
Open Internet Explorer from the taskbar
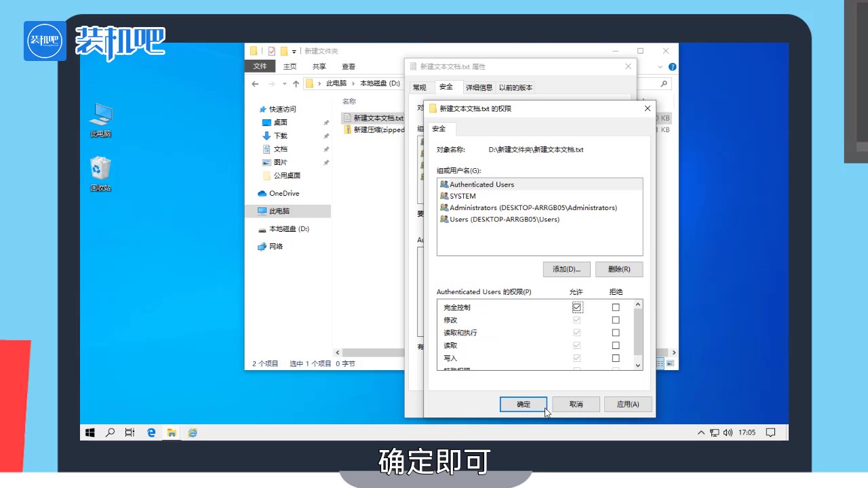pos(193,432)
